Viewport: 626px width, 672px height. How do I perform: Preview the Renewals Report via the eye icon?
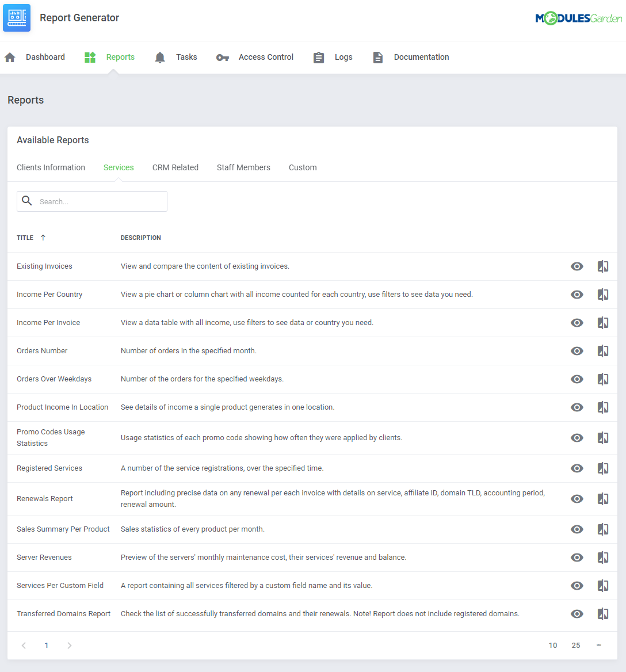(x=577, y=499)
